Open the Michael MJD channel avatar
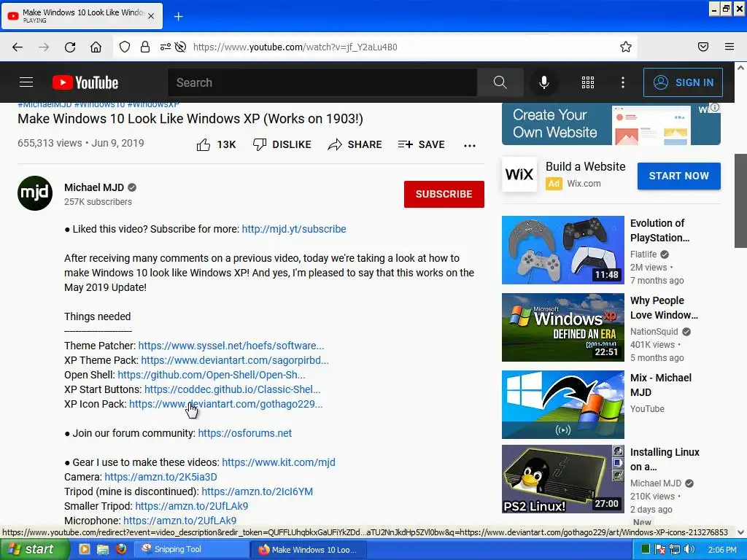 pyautogui.click(x=35, y=192)
